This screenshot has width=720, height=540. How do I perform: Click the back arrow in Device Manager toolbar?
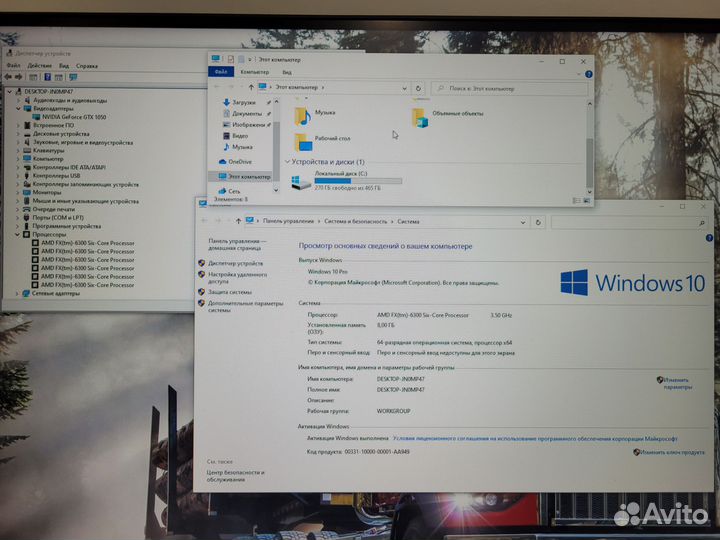pos(8,77)
